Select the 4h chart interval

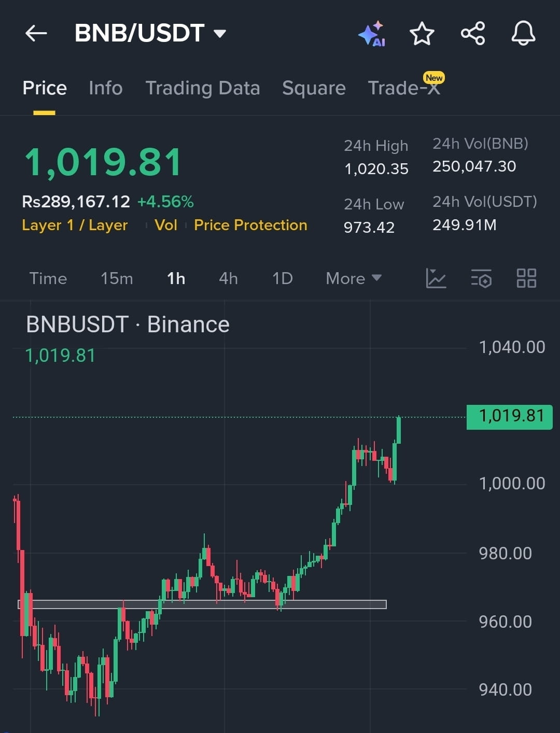pyautogui.click(x=228, y=278)
